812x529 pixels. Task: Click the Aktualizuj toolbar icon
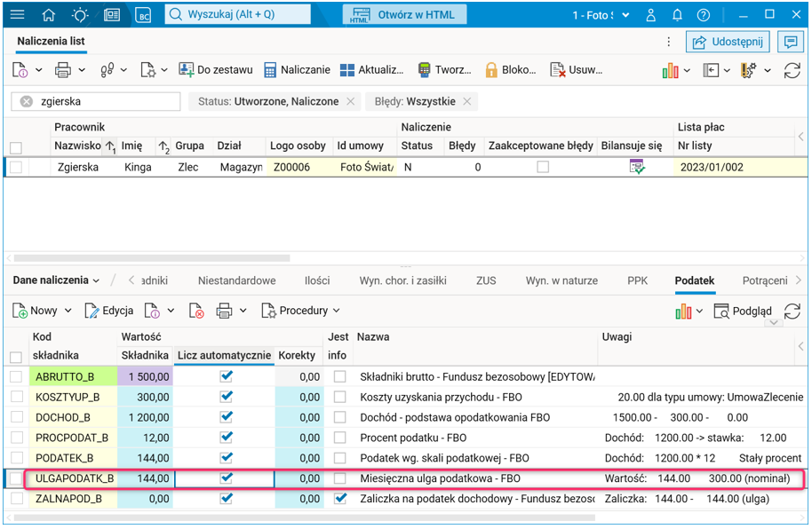[347, 70]
